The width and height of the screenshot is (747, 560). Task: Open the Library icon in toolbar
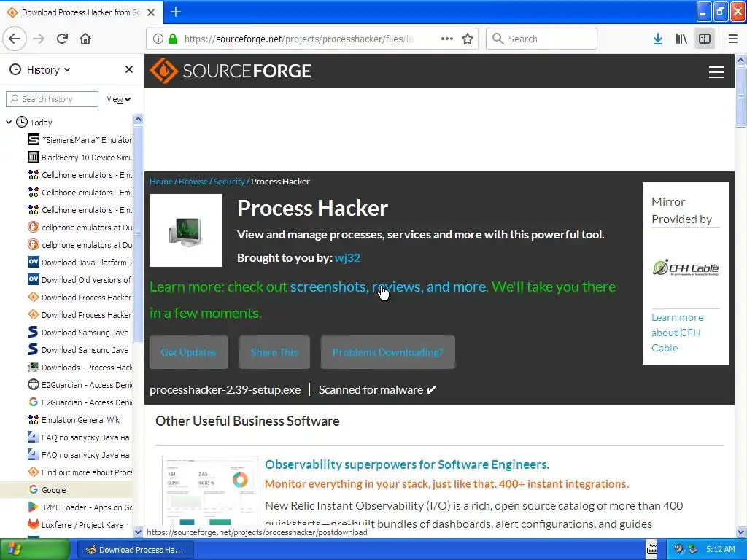(681, 39)
